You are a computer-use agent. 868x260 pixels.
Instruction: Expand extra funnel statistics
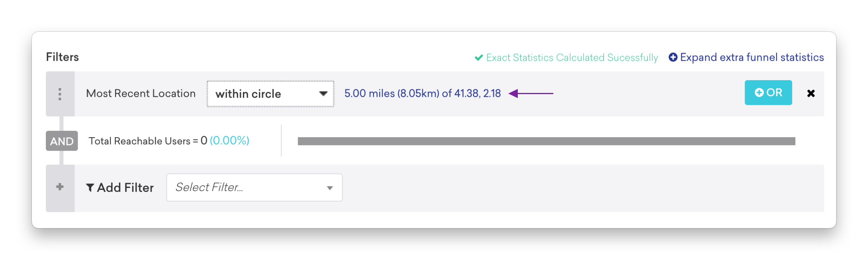tap(746, 57)
